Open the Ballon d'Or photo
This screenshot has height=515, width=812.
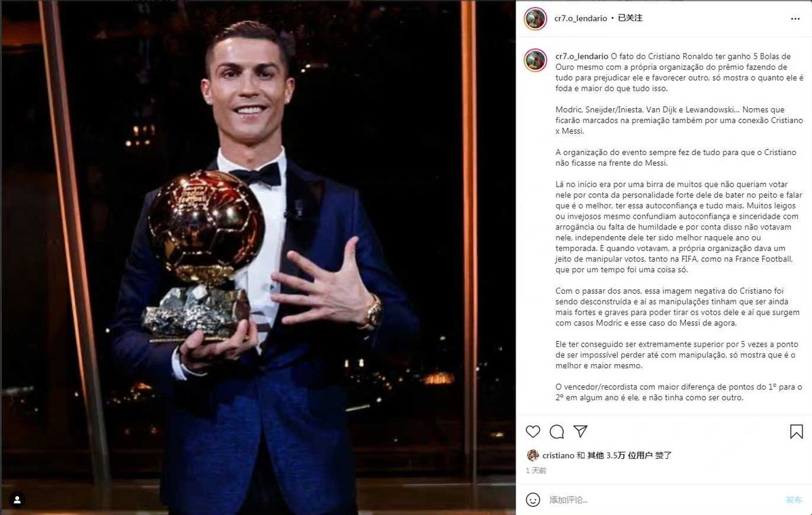[x=258, y=258]
